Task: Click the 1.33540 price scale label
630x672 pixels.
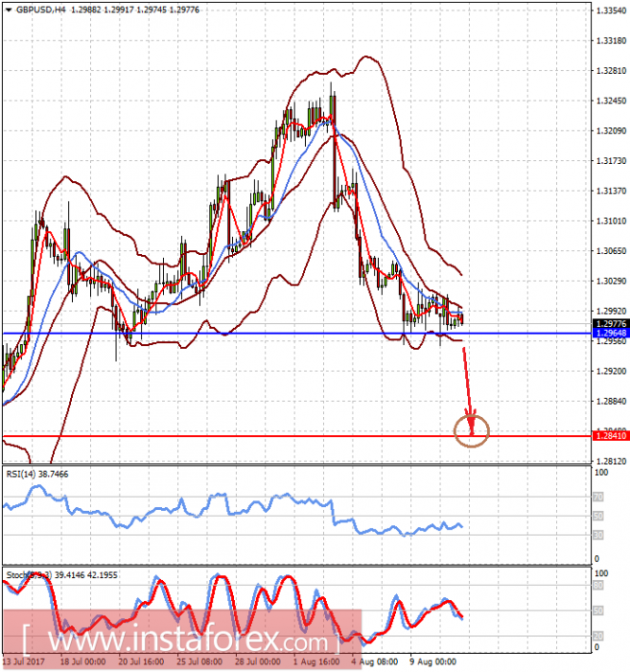Action: coord(611,10)
